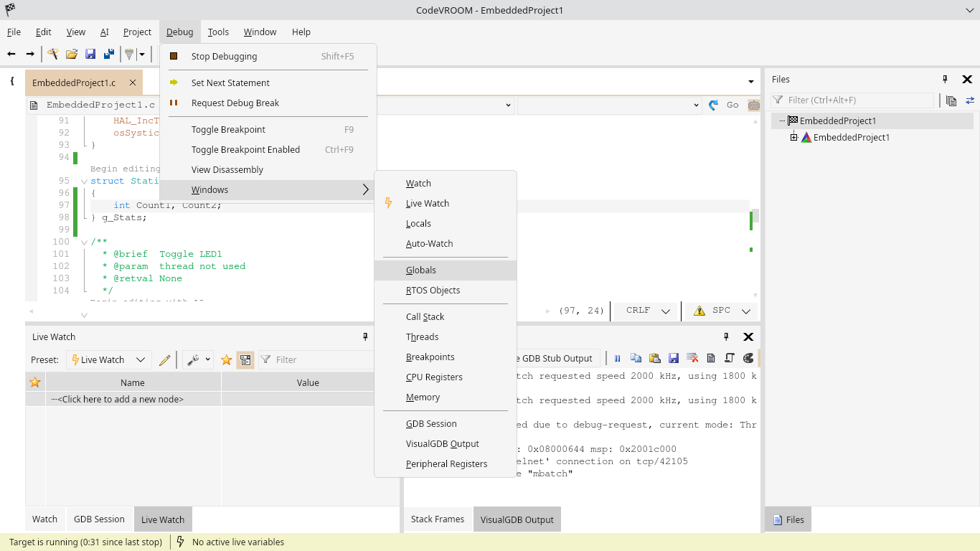The image size is (980, 551).
Task: Pin the Files panel with pushpin icon
Action: [x=945, y=80]
